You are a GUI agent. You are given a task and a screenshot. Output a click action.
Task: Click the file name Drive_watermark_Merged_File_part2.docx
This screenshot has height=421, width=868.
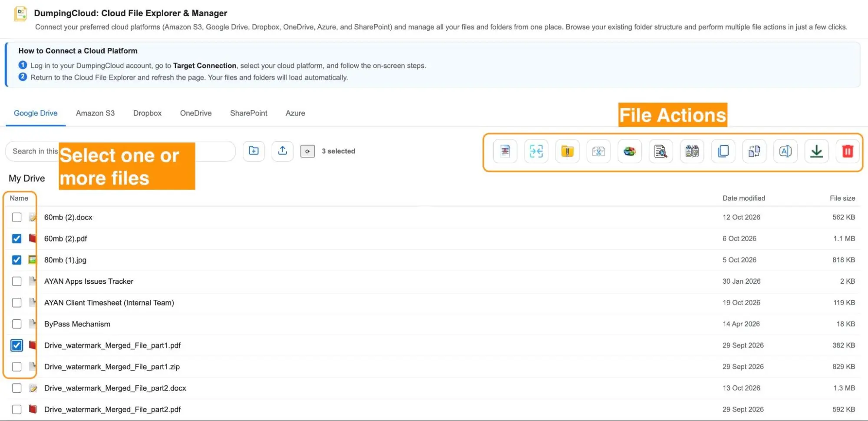(x=115, y=388)
